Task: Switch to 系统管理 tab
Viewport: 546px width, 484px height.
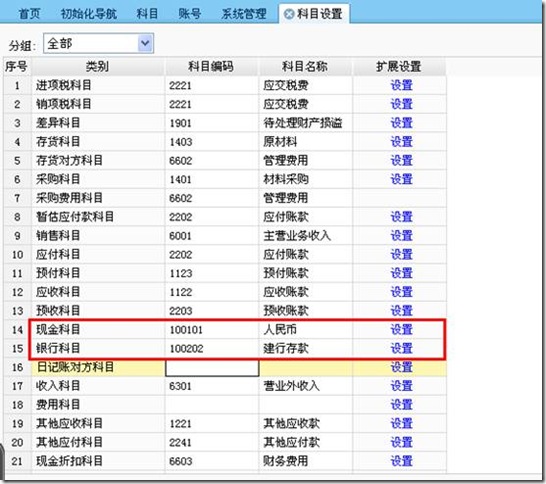Action: (x=244, y=14)
